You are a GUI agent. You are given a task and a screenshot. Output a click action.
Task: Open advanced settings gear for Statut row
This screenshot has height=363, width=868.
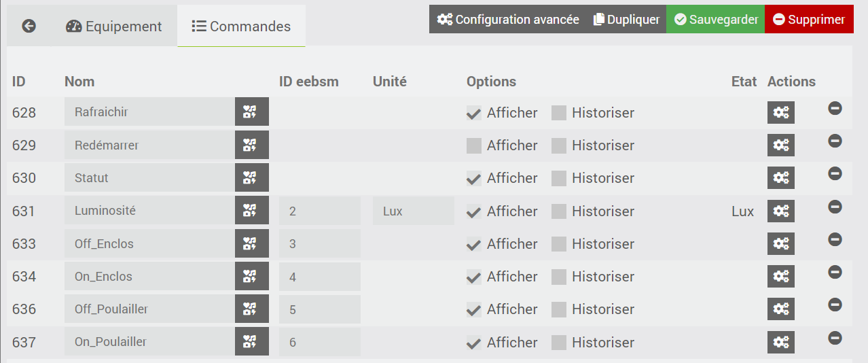780,178
